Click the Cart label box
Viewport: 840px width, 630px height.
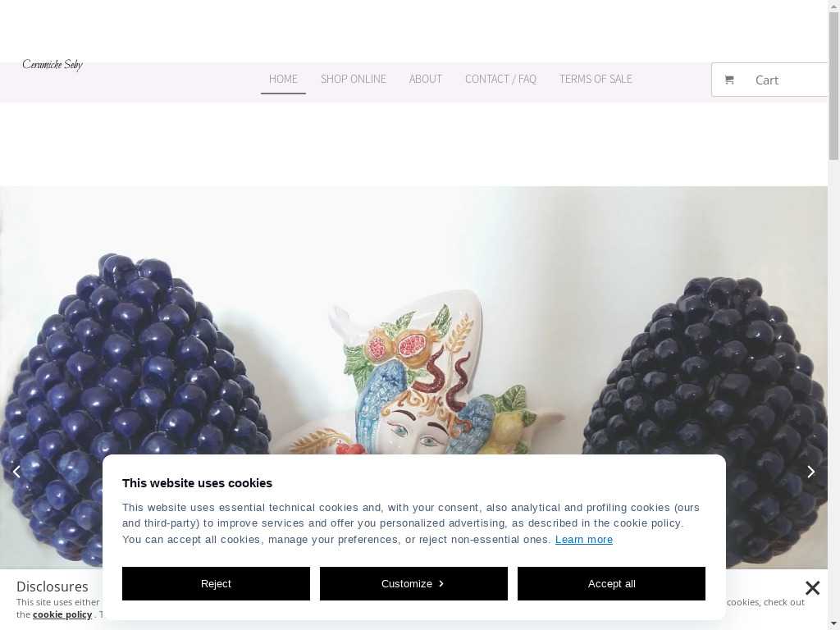tap(769, 80)
